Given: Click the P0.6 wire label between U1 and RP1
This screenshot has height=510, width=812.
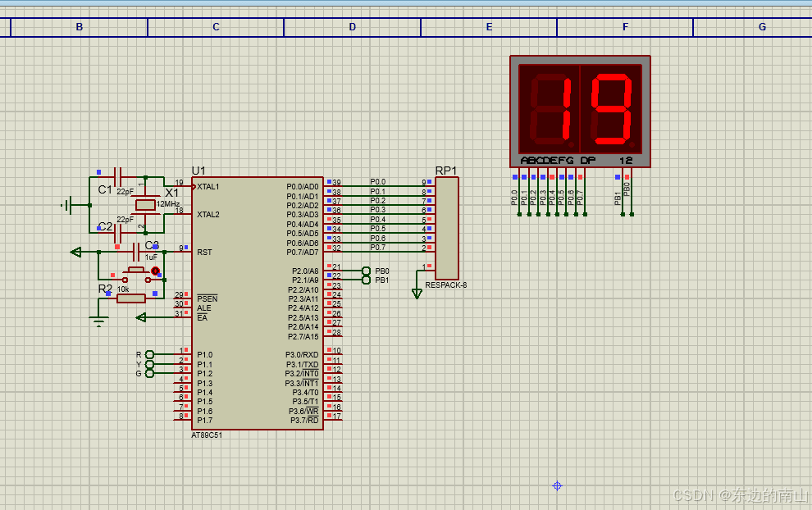Looking at the screenshot, I should coord(378,238).
